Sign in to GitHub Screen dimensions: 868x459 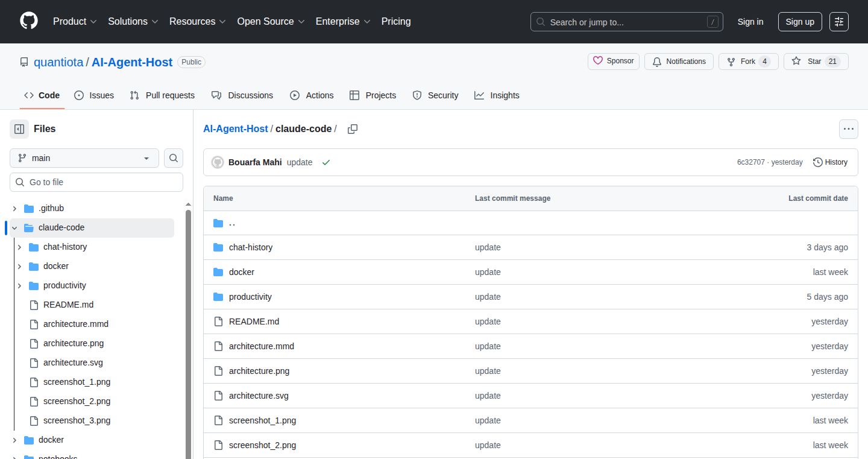click(x=750, y=22)
